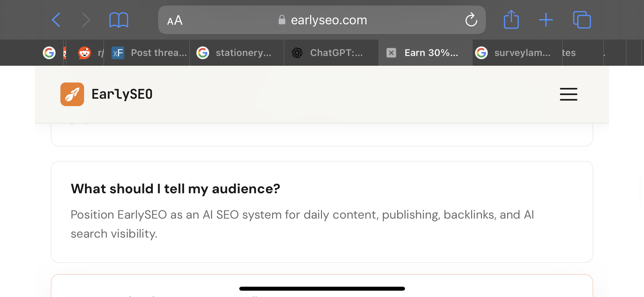Open the stationery Google search tab
This screenshot has height=297, width=644.
(237, 53)
